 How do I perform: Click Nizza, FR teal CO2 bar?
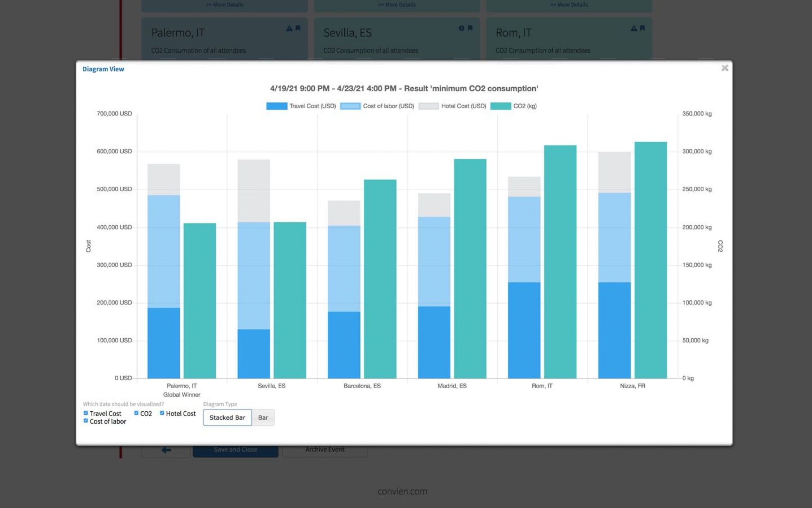click(x=650, y=260)
